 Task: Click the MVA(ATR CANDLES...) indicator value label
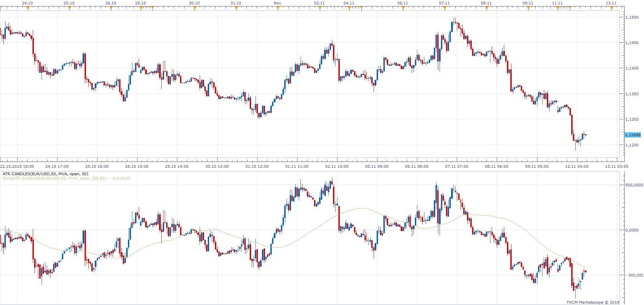(x=66, y=178)
